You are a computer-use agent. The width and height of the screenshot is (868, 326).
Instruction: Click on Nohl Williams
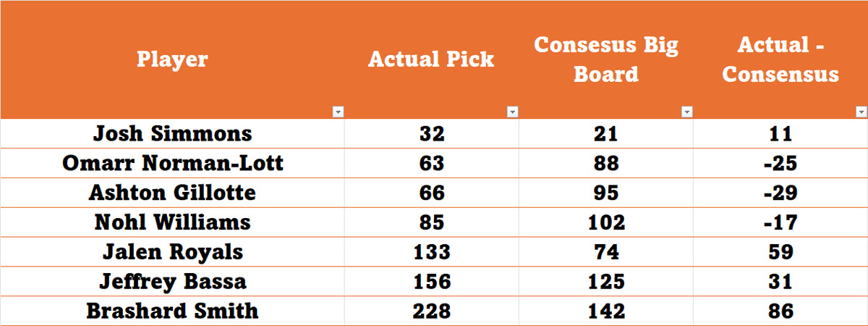click(172, 222)
